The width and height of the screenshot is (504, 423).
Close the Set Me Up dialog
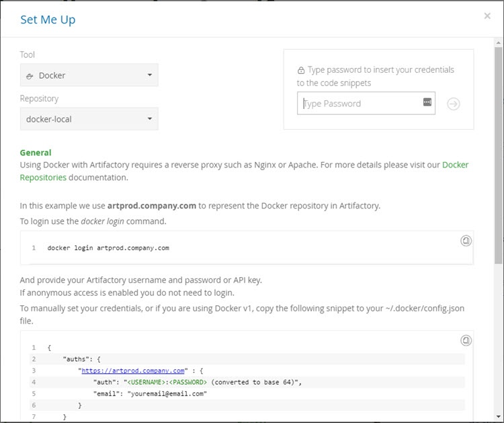[487, 16]
